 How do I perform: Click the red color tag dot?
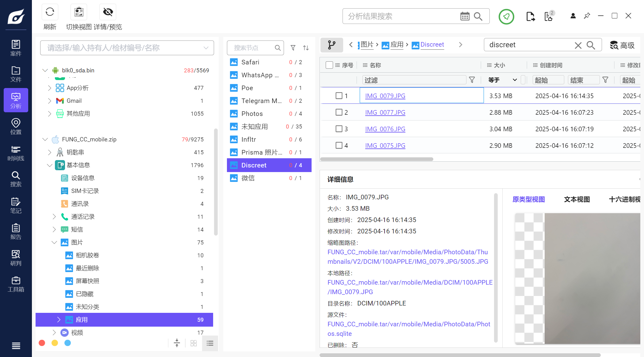pos(42,343)
